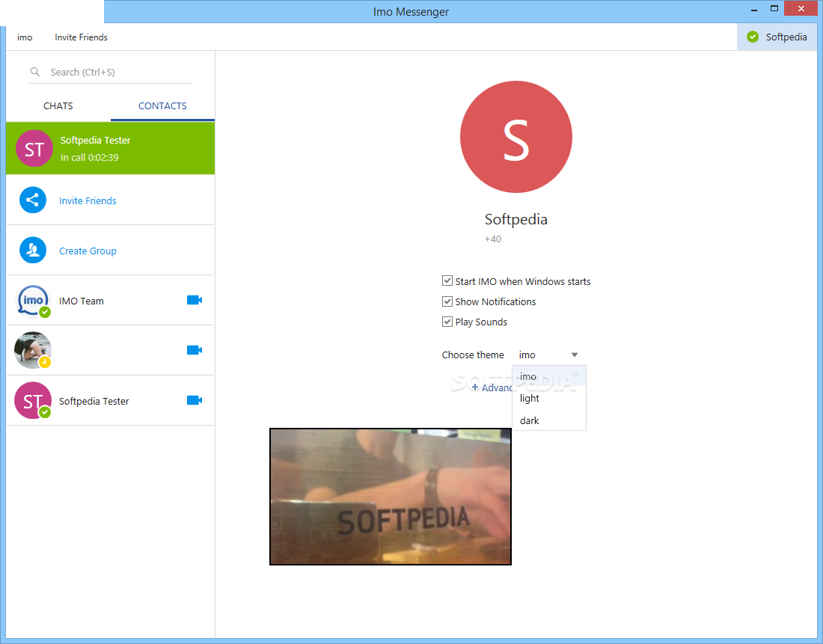
Task: Open the Invite Friends menu item
Action: point(81,37)
